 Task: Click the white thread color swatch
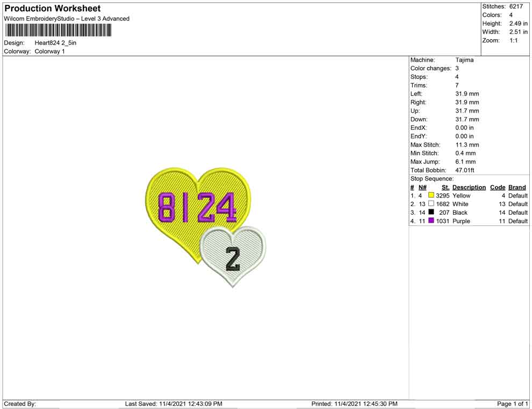pyautogui.click(x=431, y=203)
